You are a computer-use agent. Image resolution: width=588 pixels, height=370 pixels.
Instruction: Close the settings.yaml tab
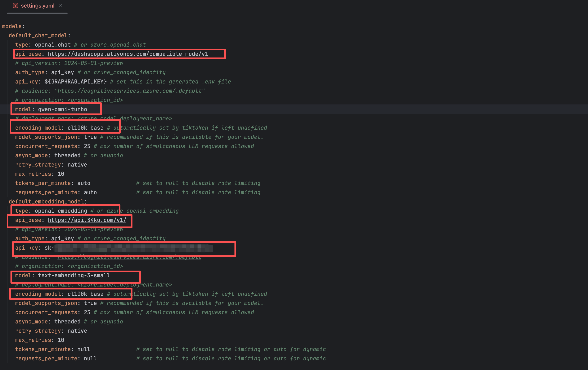pos(61,5)
